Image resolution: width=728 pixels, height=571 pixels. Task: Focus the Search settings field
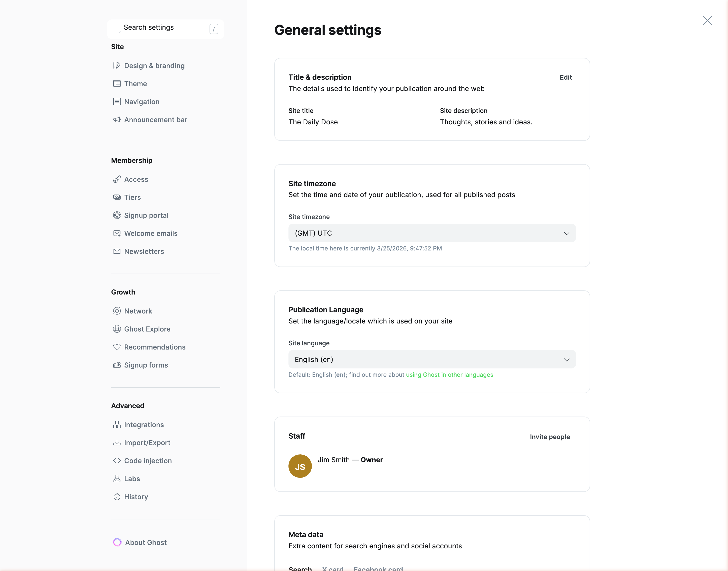(164, 28)
